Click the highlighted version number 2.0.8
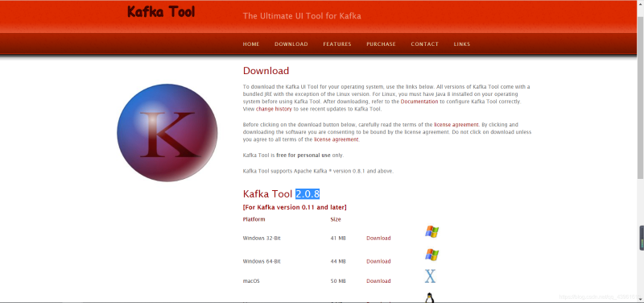Viewport: 644px width, 303px height. 308,193
